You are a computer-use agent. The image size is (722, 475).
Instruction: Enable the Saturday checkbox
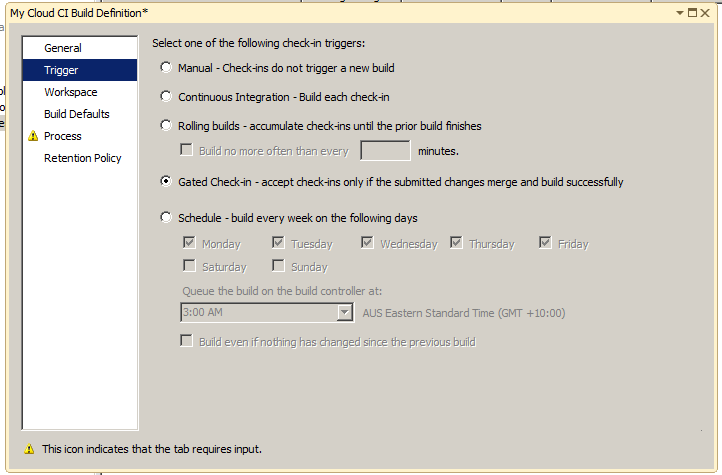[188, 266]
